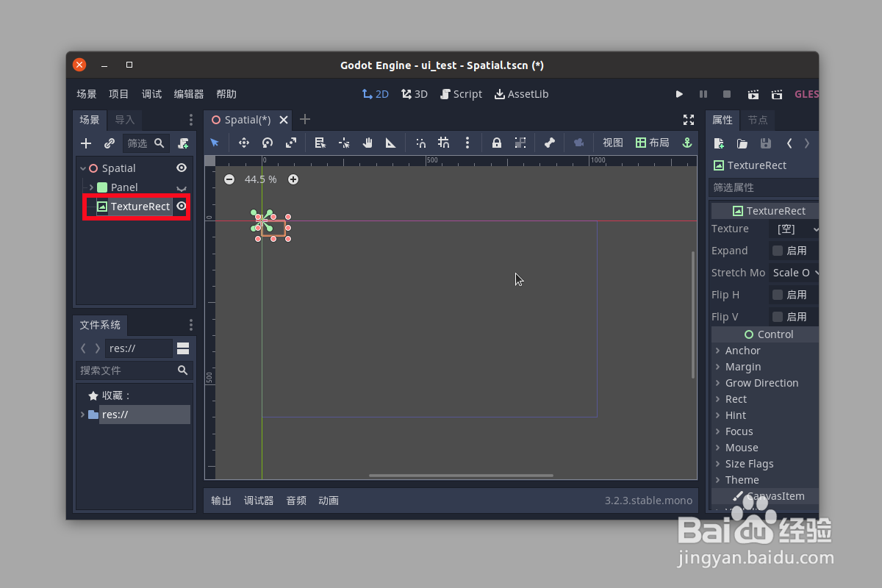Select the TextureRect node in tree
The height and width of the screenshot is (588, 882).
[140, 207]
